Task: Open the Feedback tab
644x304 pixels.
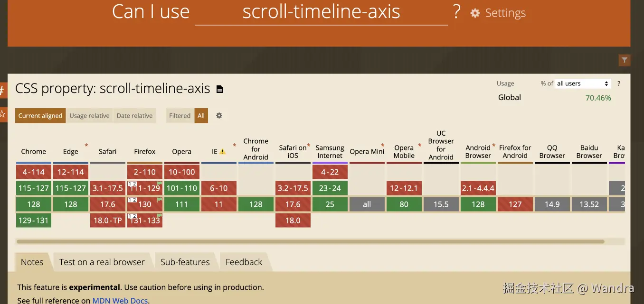Action: tap(244, 262)
